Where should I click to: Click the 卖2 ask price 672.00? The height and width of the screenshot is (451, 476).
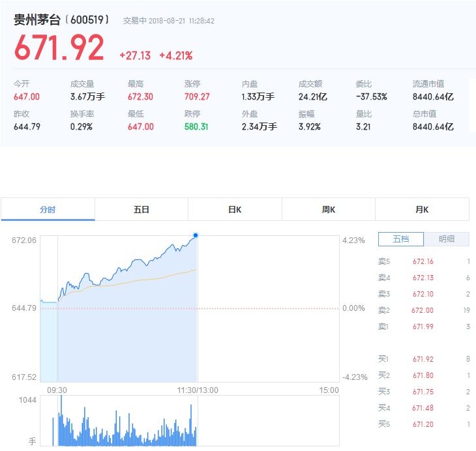[x=423, y=310]
